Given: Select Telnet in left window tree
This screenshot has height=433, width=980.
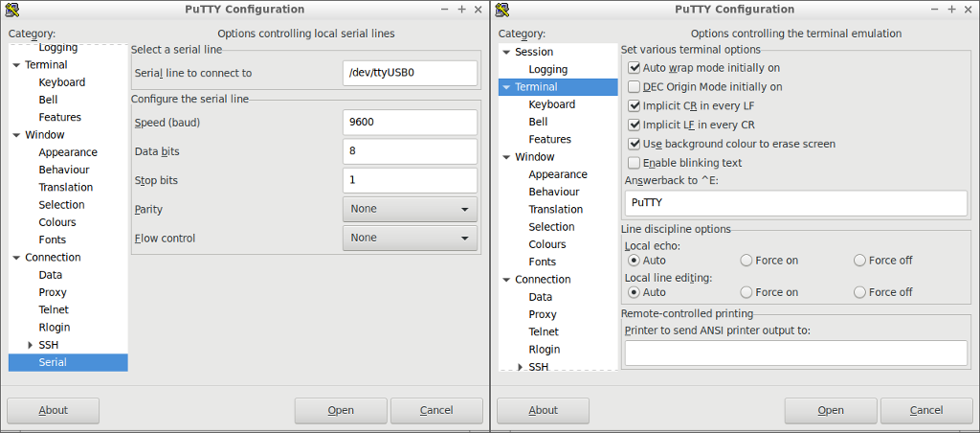Looking at the screenshot, I should point(54,309).
